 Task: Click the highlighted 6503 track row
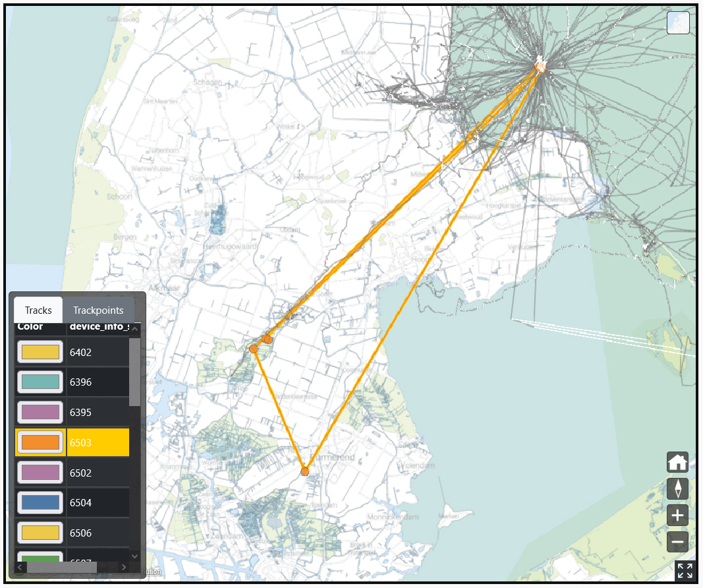98,442
